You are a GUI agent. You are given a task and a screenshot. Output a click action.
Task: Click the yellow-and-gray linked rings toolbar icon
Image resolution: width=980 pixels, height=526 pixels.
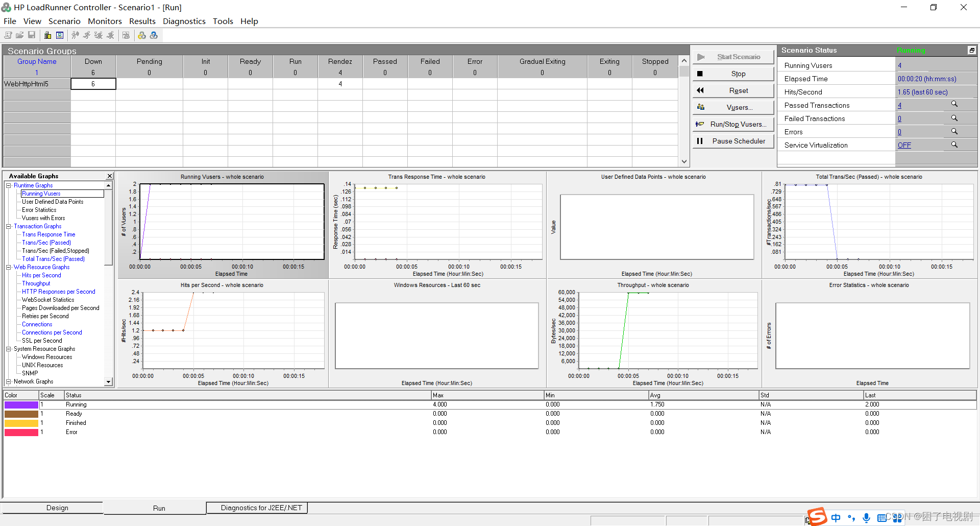tap(142, 35)
